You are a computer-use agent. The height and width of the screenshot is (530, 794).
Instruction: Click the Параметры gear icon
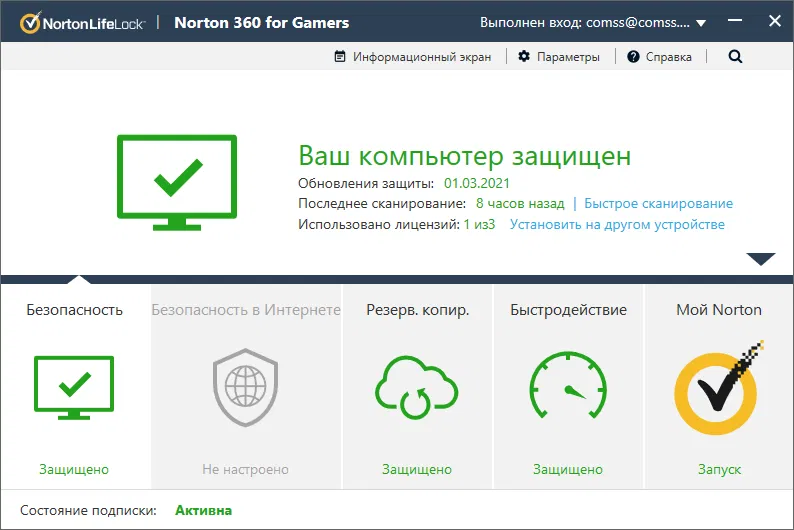point(524,56)
